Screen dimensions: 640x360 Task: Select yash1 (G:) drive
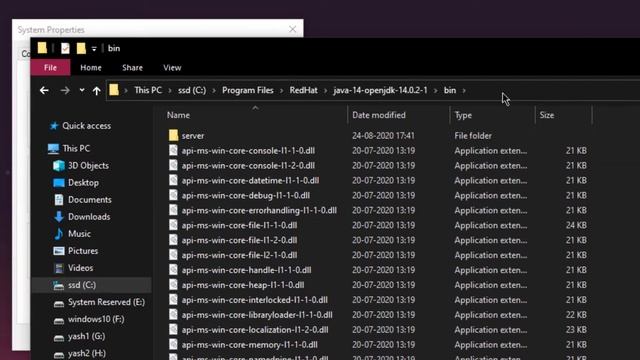click(x=86, y=336)
